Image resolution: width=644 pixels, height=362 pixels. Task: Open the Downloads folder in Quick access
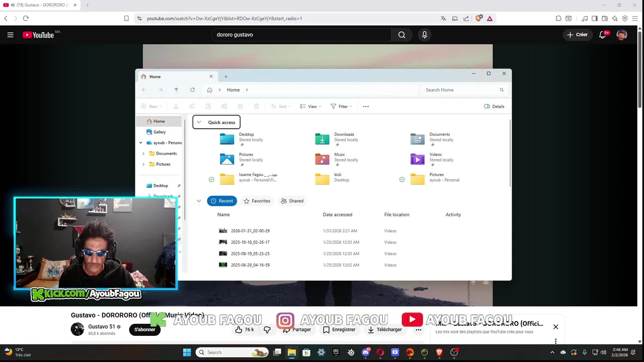click(337, 139)
